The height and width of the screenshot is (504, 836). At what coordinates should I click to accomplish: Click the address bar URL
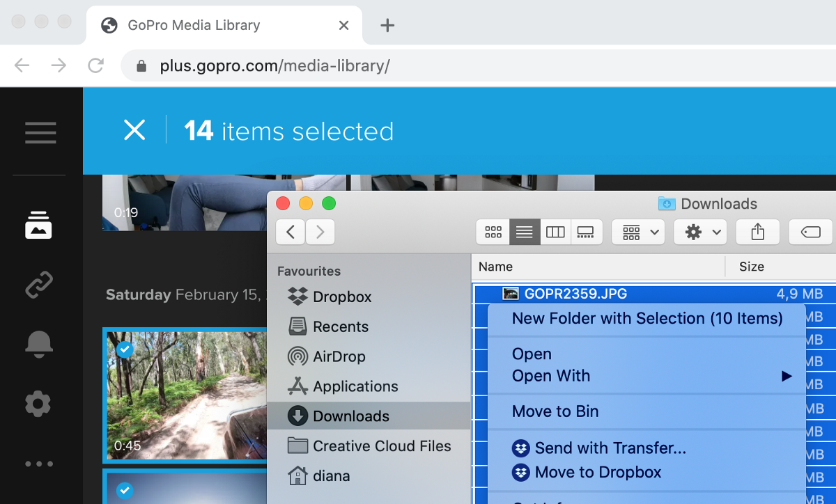[274, 66]
